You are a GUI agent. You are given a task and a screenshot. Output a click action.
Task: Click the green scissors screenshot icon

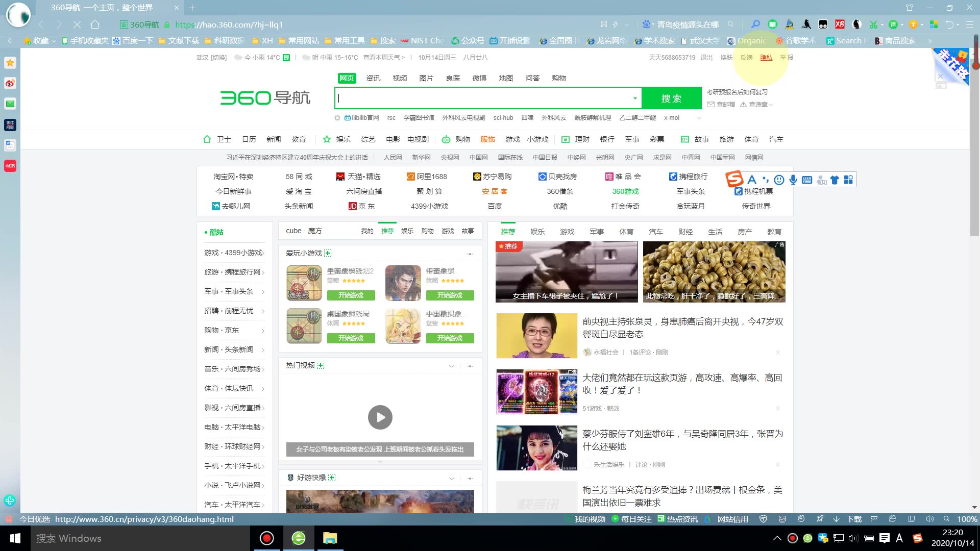pyautogui.click(x=873, y=24)
